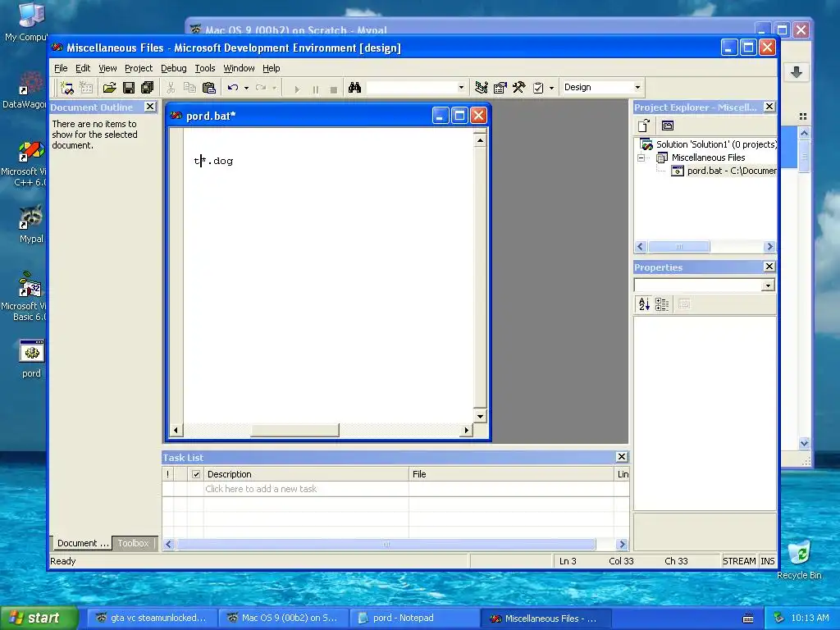Click the pord.bat editor scroll down arrow
This screenshot has width=840, height=630.
[x=480, y=416]
